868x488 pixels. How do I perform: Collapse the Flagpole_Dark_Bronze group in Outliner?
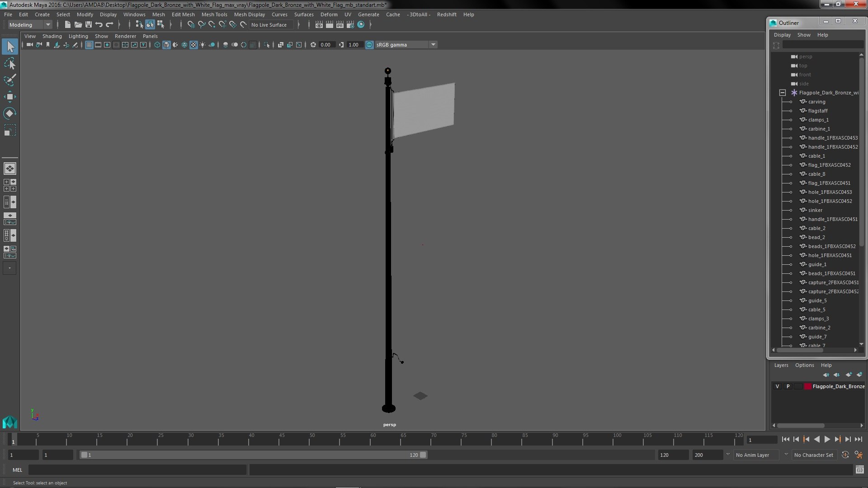pos(783,93)
